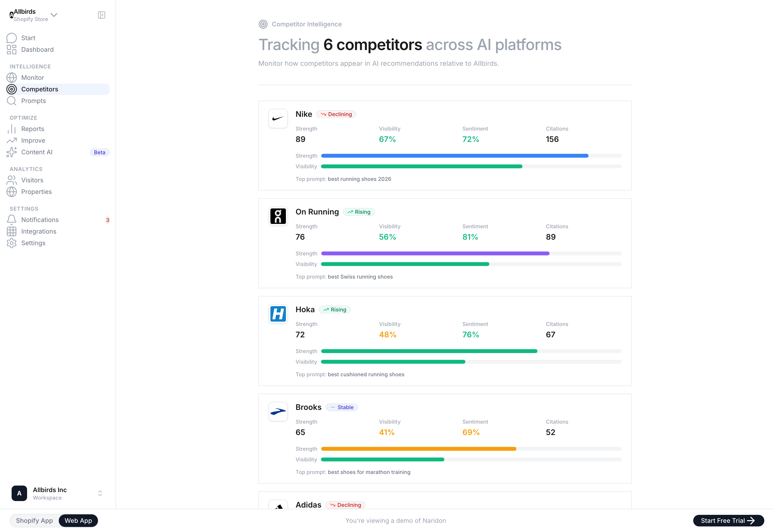The height and width of the screenshot is (532, 774).
Task: Open Content AI
Action: 58,152
